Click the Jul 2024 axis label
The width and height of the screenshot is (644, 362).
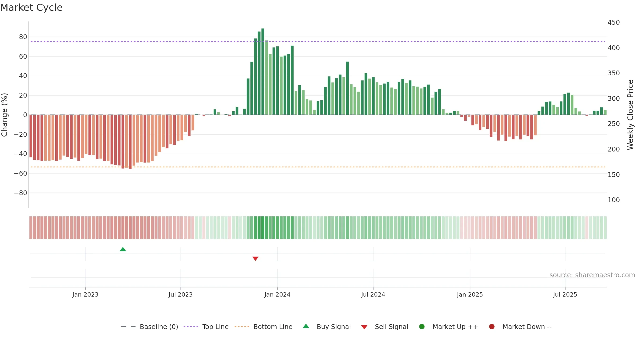click(x=373, y=295)
